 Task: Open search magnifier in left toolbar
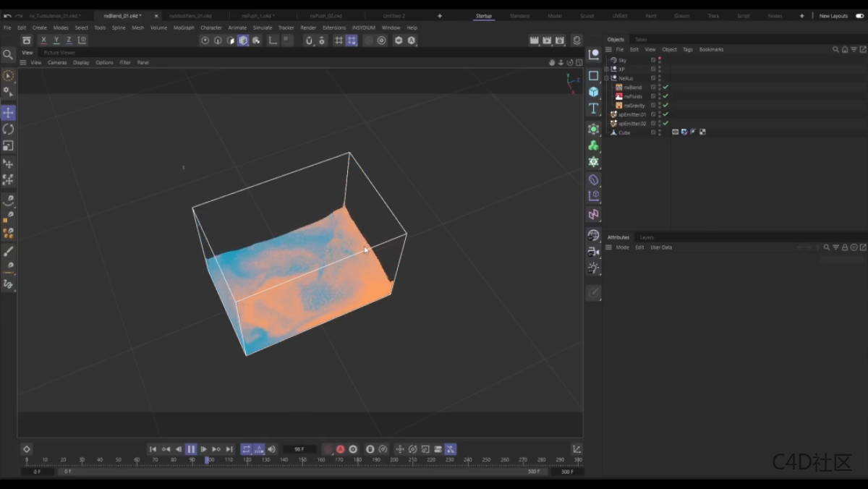8,55
